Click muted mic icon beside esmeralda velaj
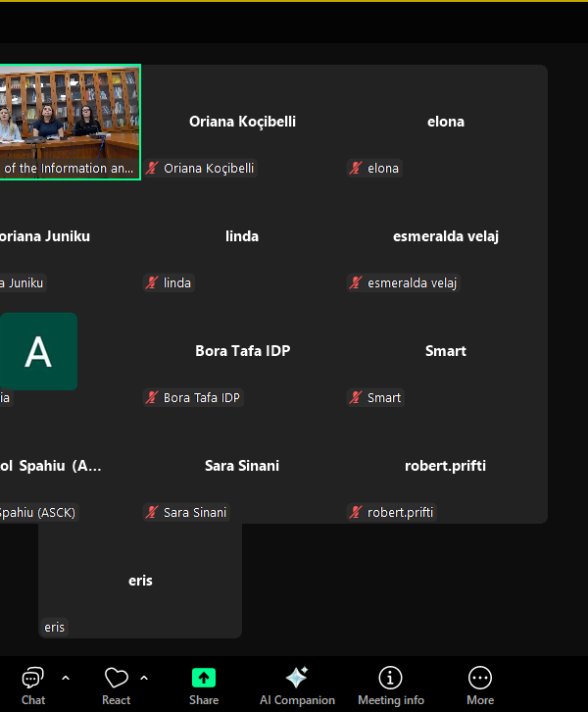 (x=356, y=283)
